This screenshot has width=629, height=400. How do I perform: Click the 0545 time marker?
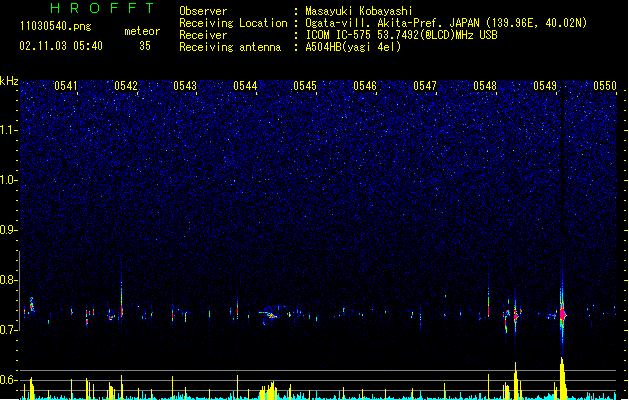[305, 86]
